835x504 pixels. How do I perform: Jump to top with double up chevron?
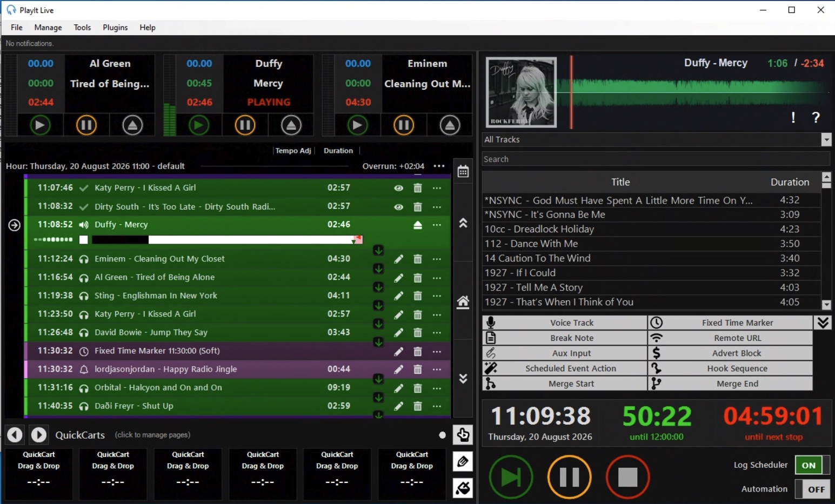click(x=463, y=223)
